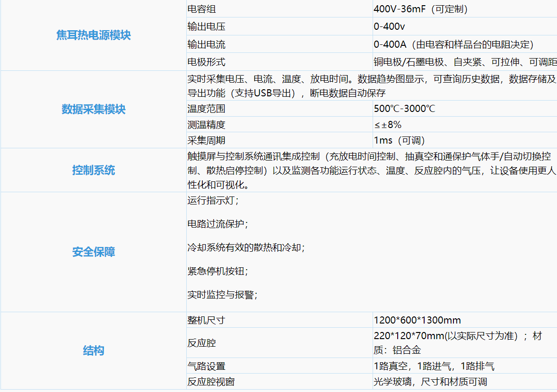Select the 控制系统 heading cell

(93, 170)
